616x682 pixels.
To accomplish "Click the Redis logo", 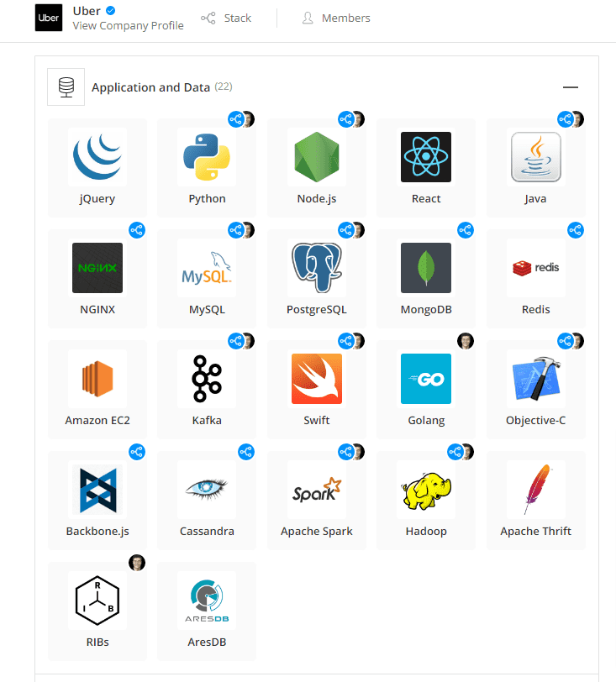I will [536, 268].
